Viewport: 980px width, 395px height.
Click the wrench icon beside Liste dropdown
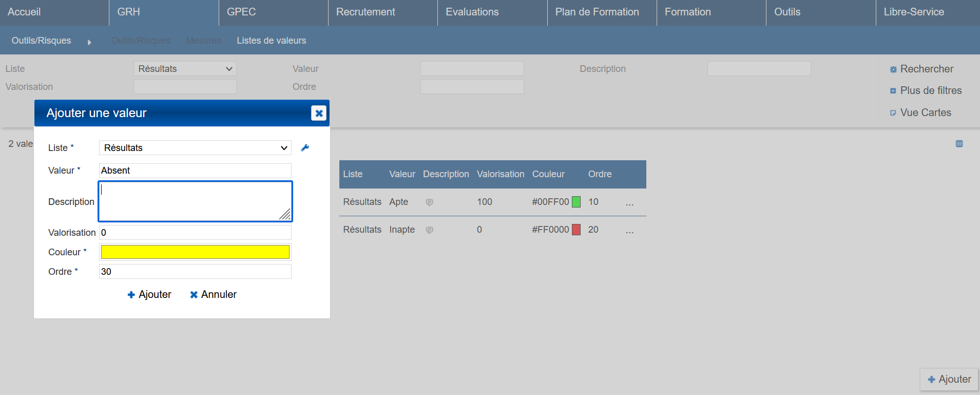pyautogui.click(x=305, y=148)
